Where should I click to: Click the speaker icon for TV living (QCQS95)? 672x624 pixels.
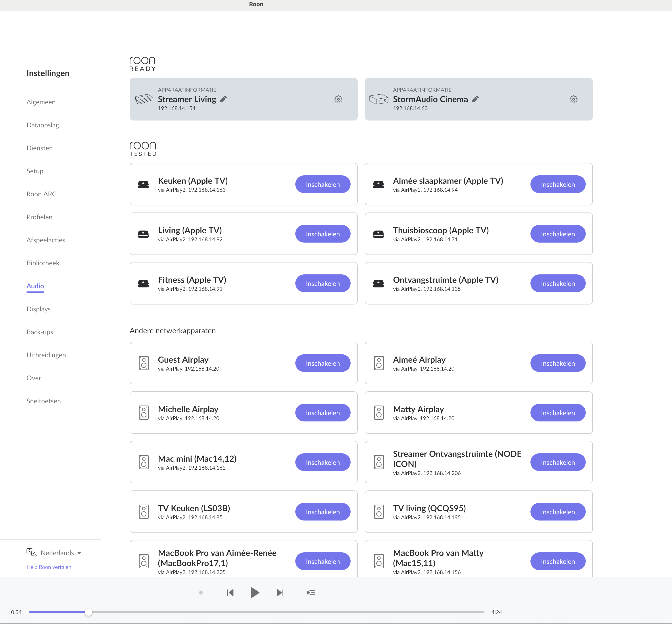pyautogui.click(x=379, y=512)
